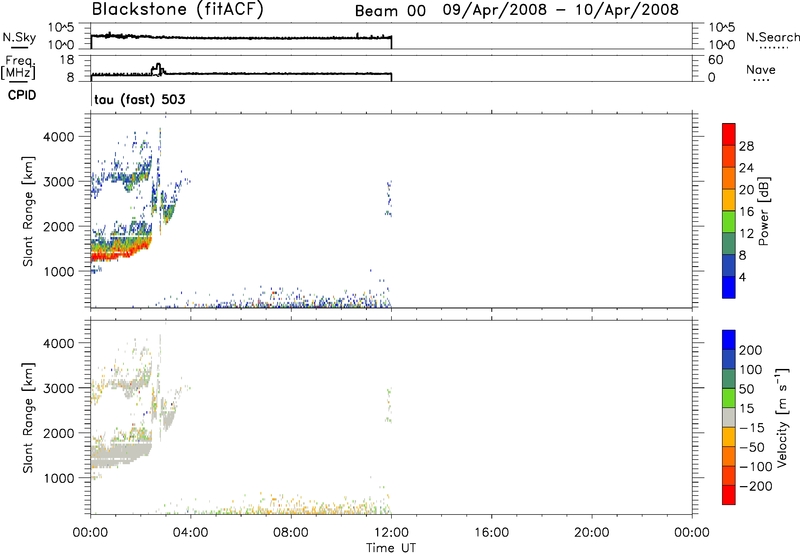Image resolution: width=800 pixels, height=554 pixels.
Task: Click the Freq. [MHz] axis label
Action: click(x=18, y=67)
